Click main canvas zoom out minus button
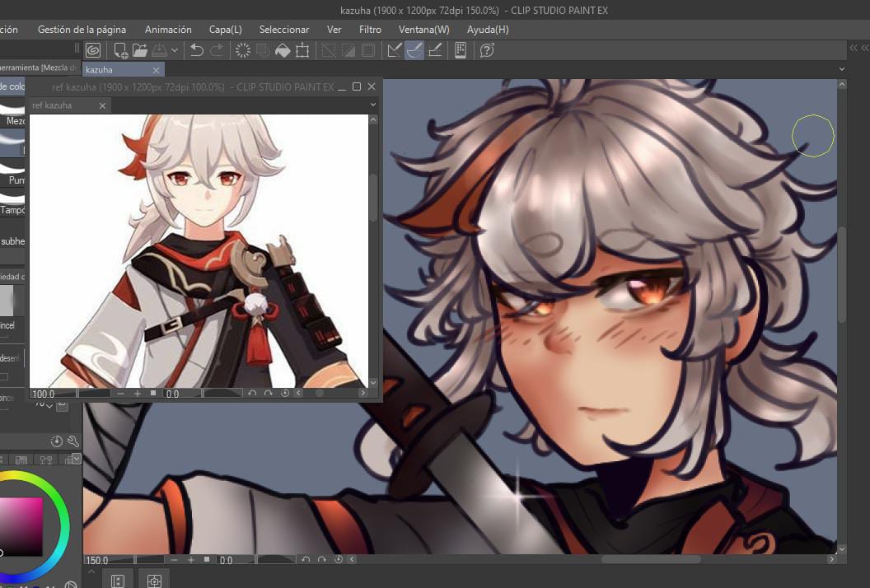The height and width of the screenshot is (588, 870). 174,560
